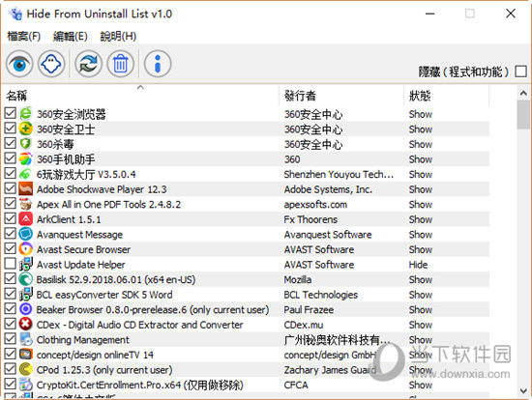Click publisher Fx Thoorens
Viewport: 532px width, 400px height.
click(310, 219)
